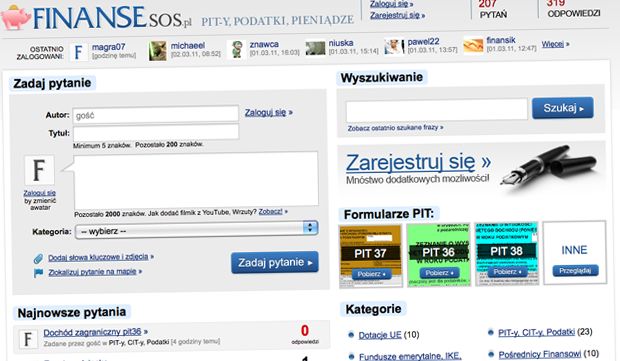Open niuska's avatar picture
620x361 pixels.
coord(315,48)
